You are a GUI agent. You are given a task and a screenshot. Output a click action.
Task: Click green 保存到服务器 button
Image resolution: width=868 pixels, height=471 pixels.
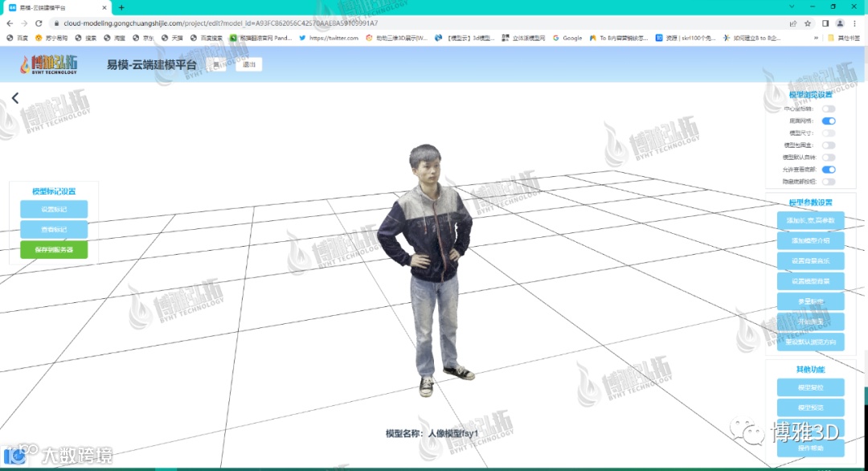click(x=54, y=250)
